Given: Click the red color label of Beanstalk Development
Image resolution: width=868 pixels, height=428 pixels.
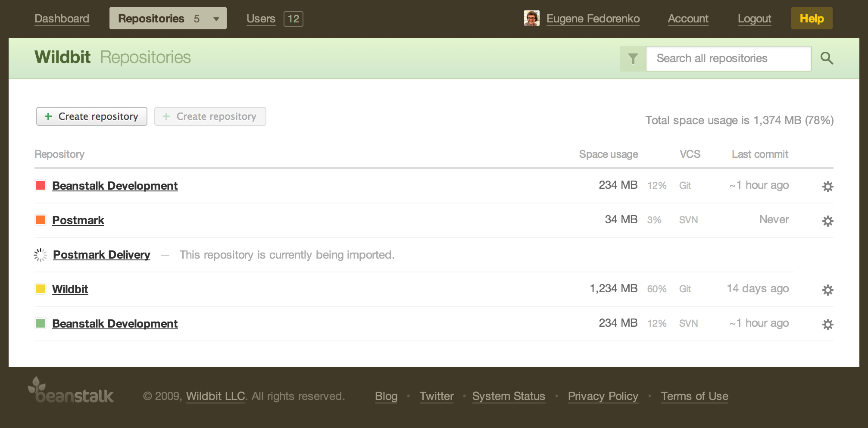Looking at the screenshot, I should tap(41, 185).
